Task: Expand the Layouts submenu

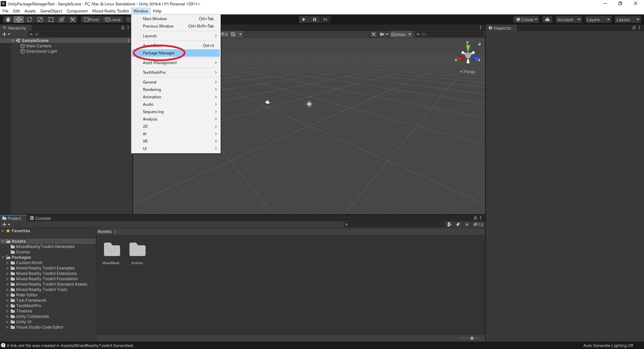Action: (x=176, y=36)
